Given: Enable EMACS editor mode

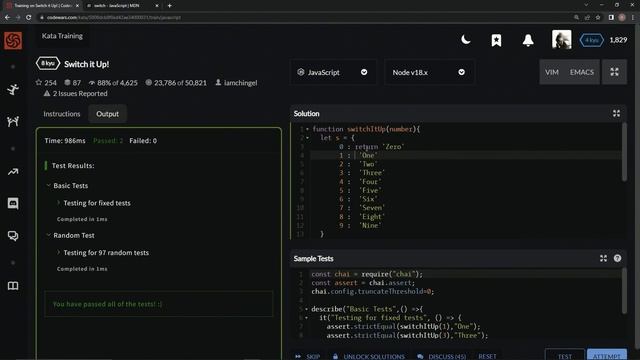Looking at the screenshot, I should pos(582,72).
